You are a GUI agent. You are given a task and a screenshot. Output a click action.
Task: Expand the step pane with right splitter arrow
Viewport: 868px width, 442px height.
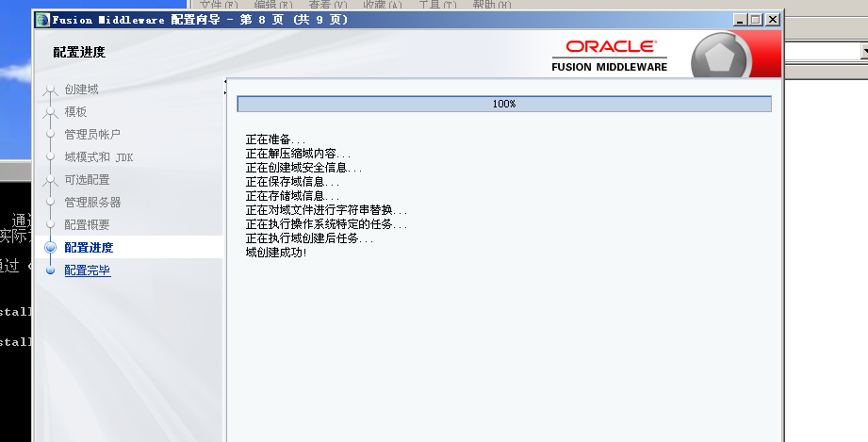225,92
